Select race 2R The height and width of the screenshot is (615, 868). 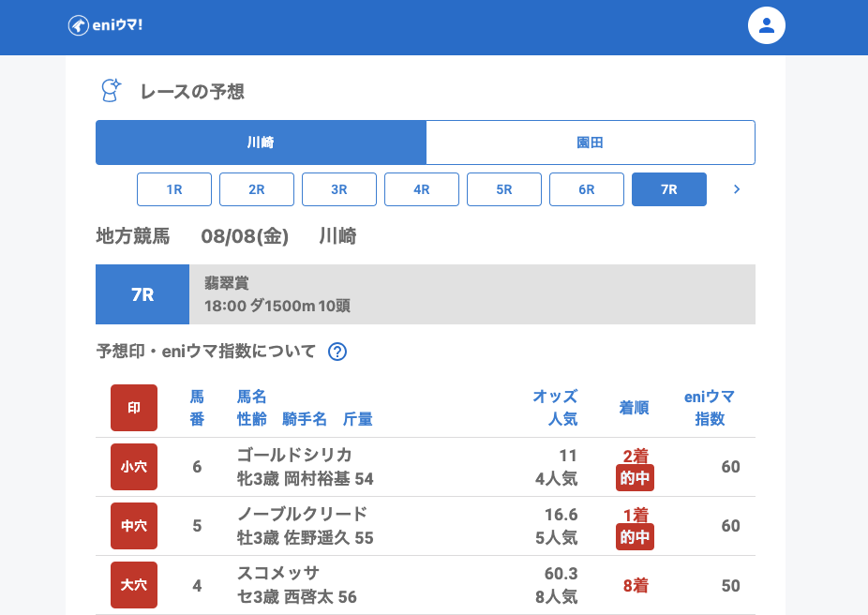pos(257,189)
